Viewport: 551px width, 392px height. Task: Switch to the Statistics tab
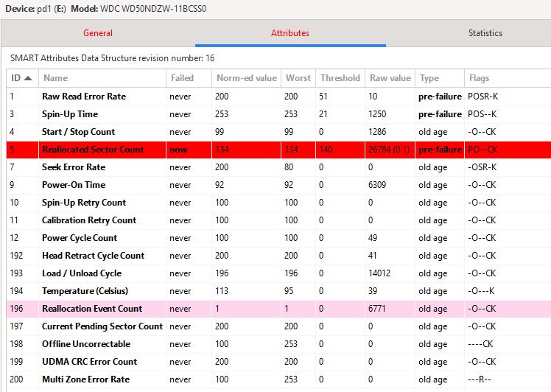click(485, 33)
